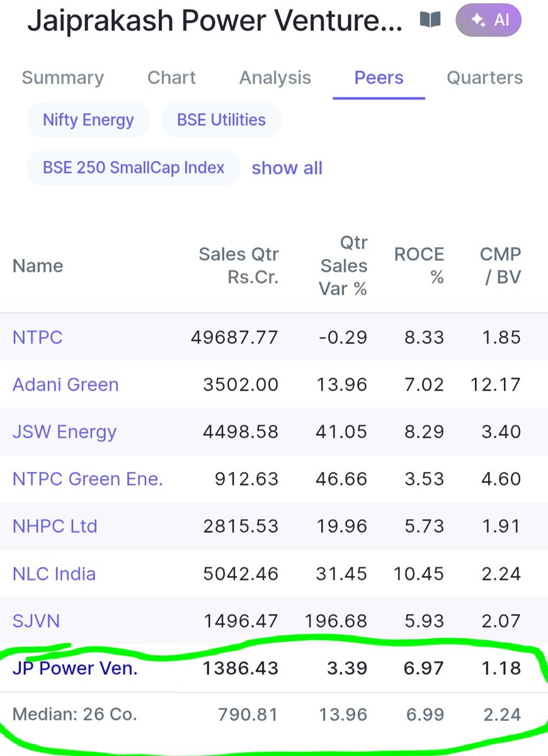Open the book icon next to company title

pyautogui.click(x=430, y=20)
